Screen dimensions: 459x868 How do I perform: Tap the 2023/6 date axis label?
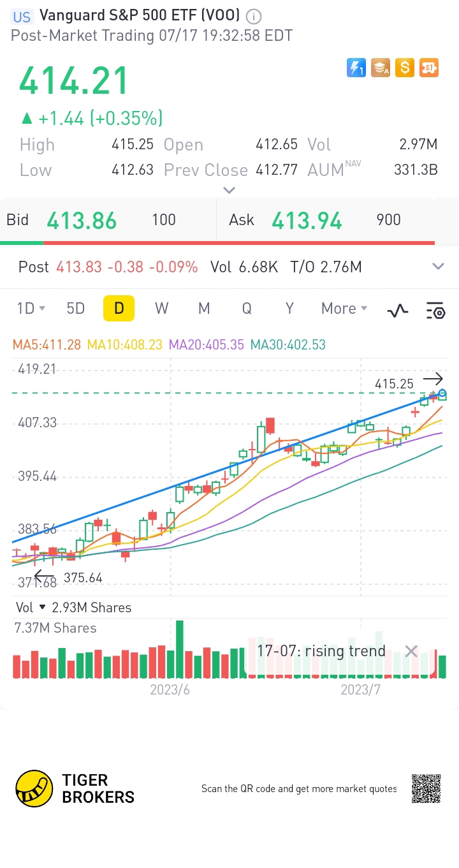(x=170, y=690)
